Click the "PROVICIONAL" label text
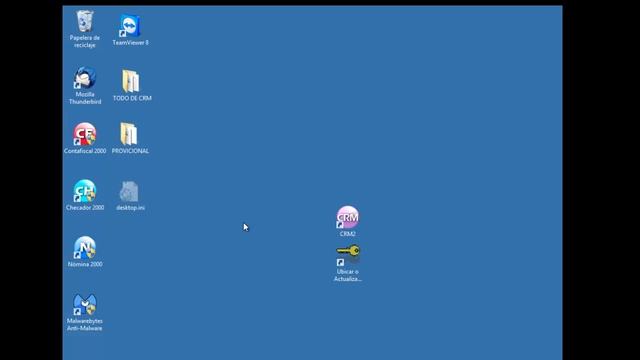Image resolution: width=640 pixels, height=360 pixels. point(130,151)
